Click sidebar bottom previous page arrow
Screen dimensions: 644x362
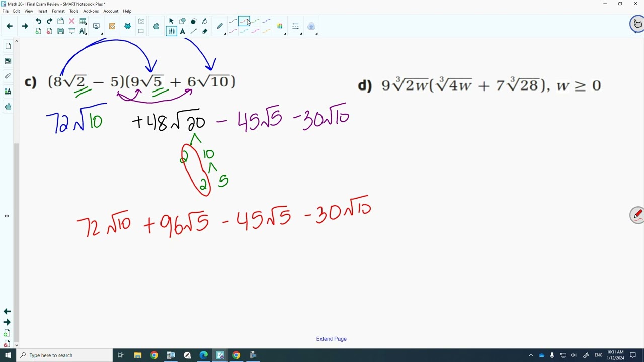[x=7, y=312]
